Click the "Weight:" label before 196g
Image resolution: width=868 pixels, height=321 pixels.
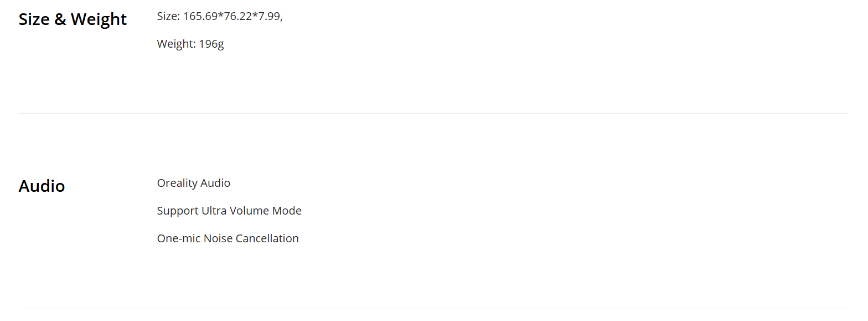tap(176, 44)
